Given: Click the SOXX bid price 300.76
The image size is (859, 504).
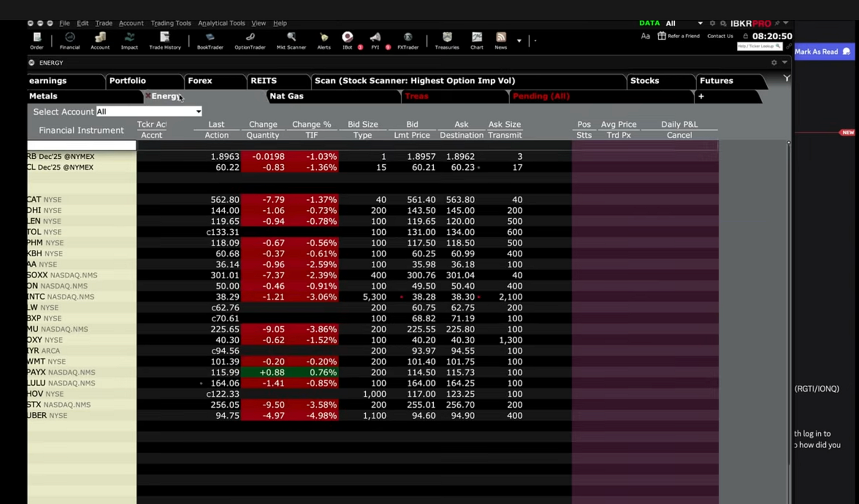Looking at the screenshot, I should click(x=421, y=275).
